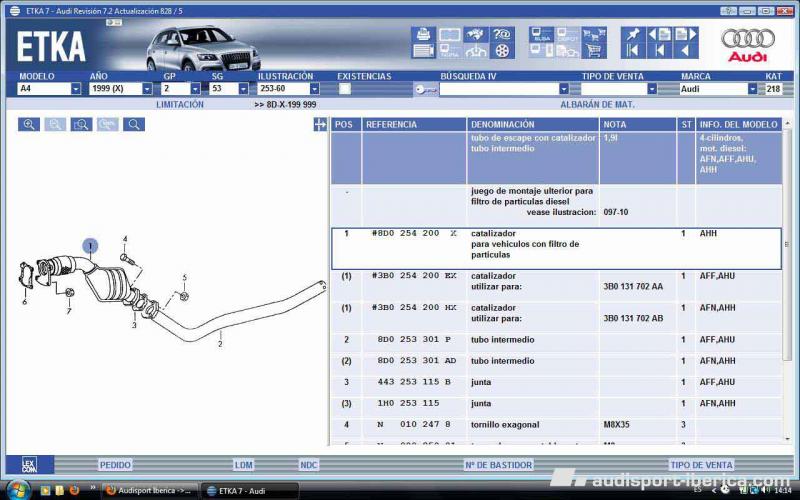
Task: Select part row #3B0 254 200 EX
Action: coord(556,286)
